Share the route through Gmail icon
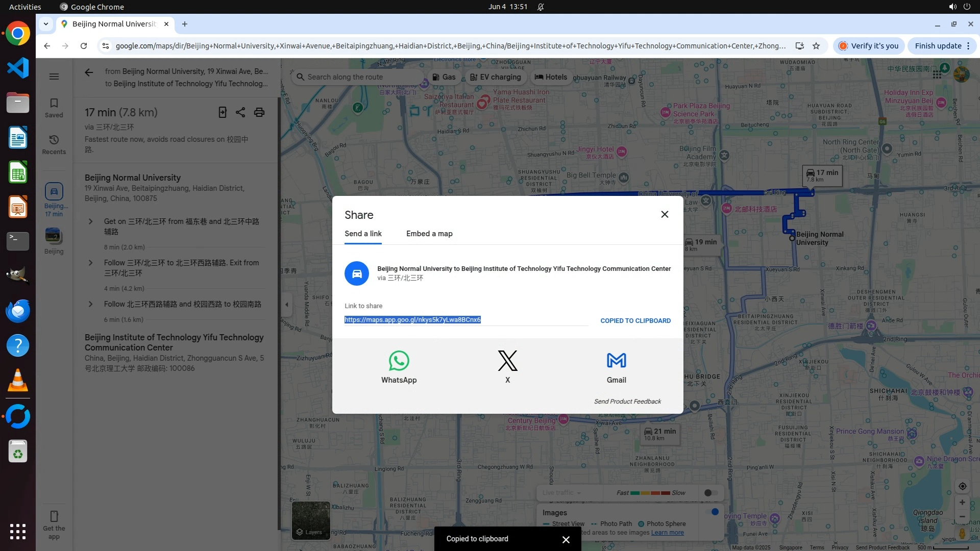This screenshot has width=980, height=551. pyautogui.click(x=616, y=361)
